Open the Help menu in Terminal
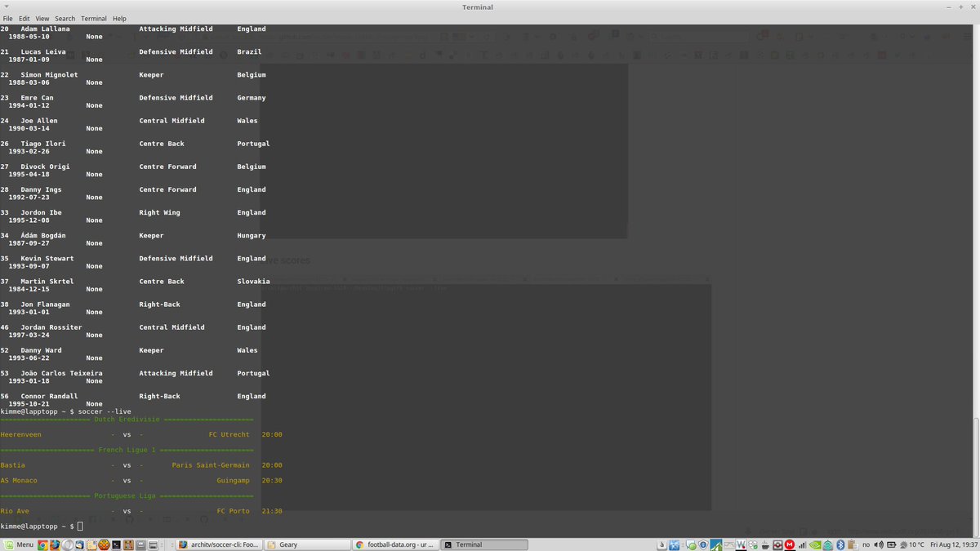980x551 pixels. (x=119, y=18)
